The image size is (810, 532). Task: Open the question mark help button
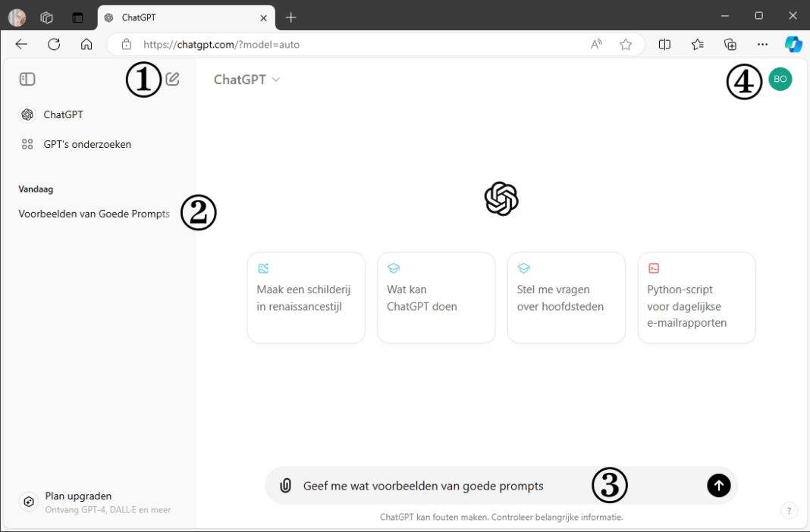pyautogui.click(x=789, y=511)
